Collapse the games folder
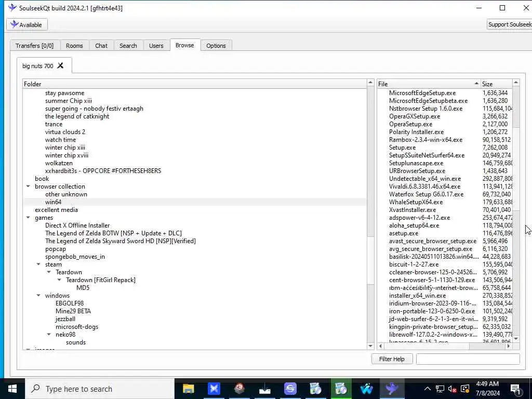Screen dimensions: 532x399 coord(28,218)
